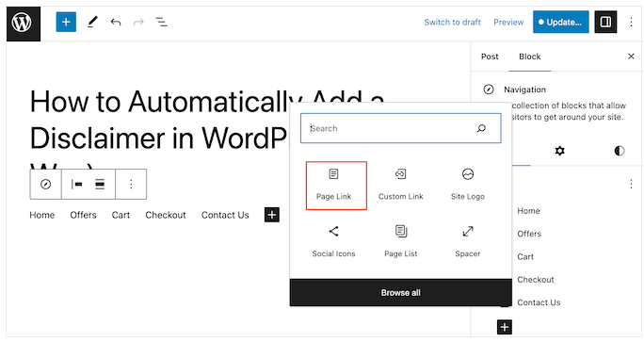Click the Browse all button
The image size is (644, 342).
tap(400, 293)
